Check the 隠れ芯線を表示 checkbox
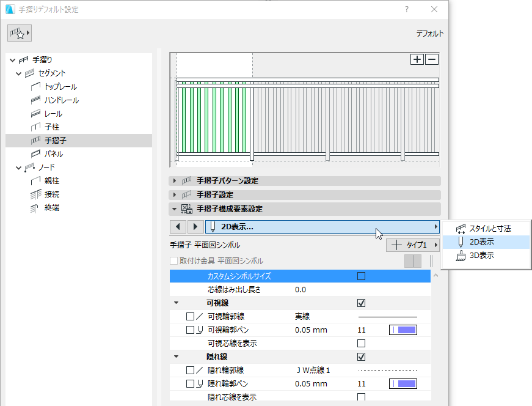This screenshot has width=532, height=406. (360, 397)
